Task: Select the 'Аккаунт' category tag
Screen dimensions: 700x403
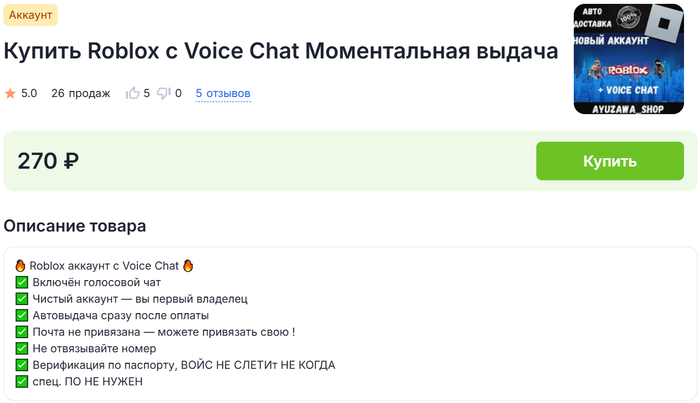Action: [x=31, y=15]
